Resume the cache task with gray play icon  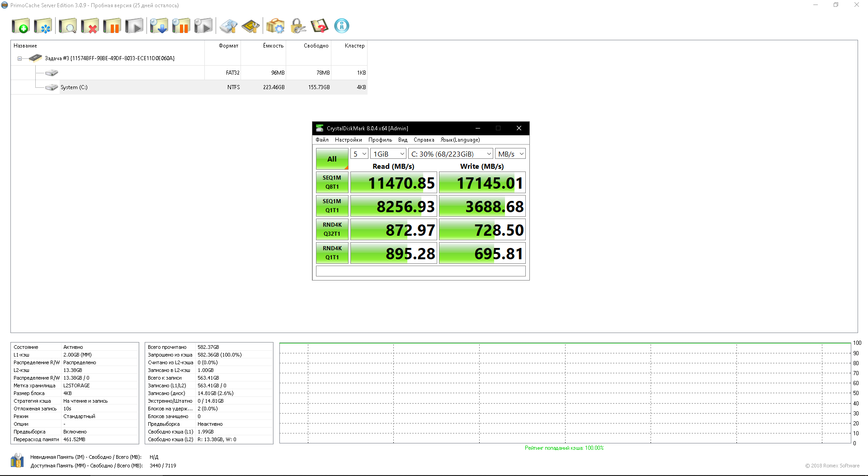tap(134, 26)
